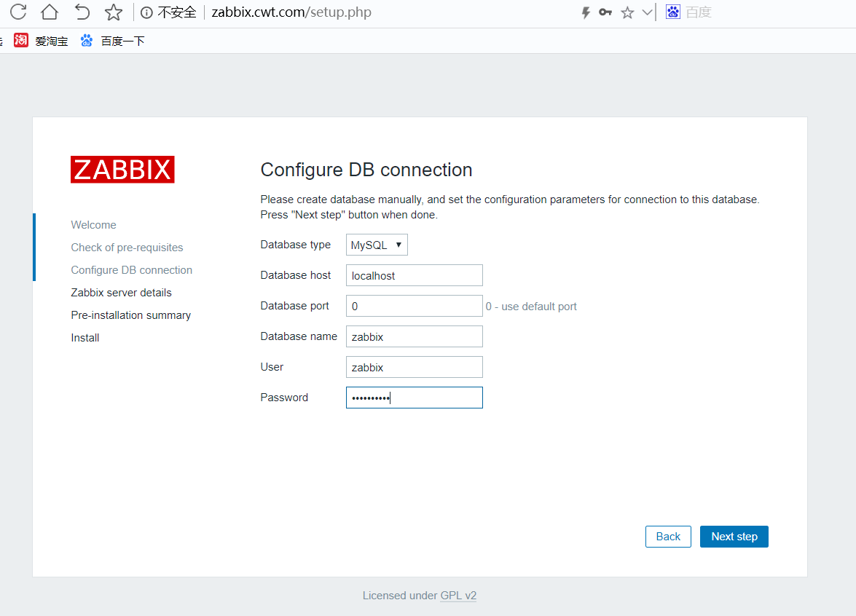Go to browser home page icon
This screenshot has width=856, height=616.
tap(50, 12)
